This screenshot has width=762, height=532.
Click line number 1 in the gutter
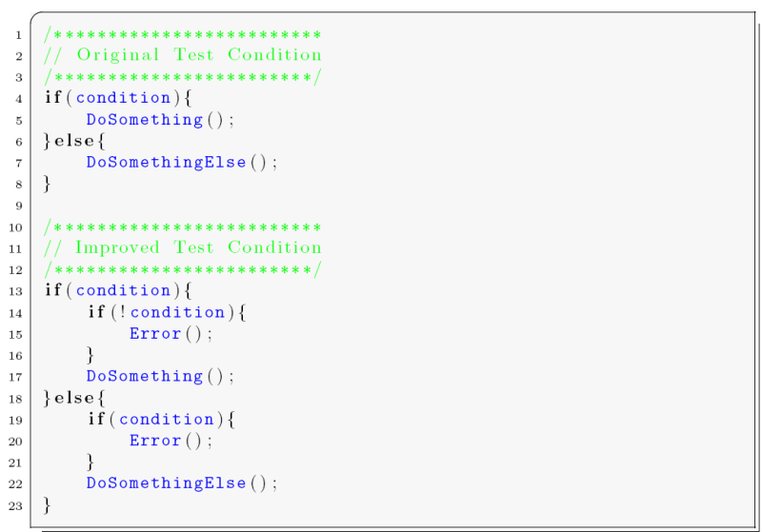tap(18, 35)
